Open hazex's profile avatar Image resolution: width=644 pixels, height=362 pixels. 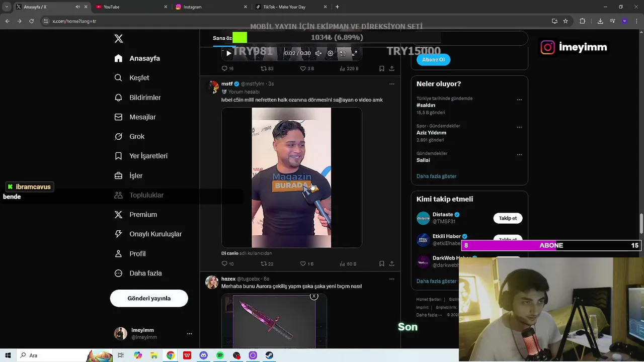tap(212, 282)
